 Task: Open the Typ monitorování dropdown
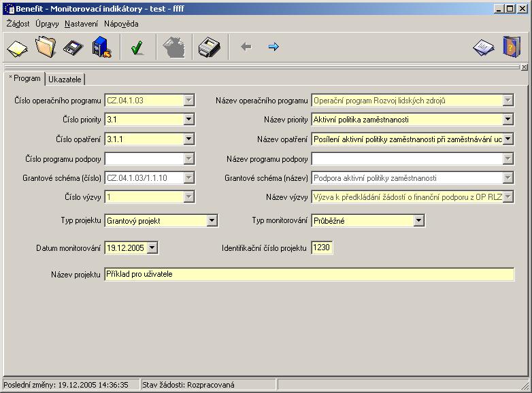tap(418, 221)
